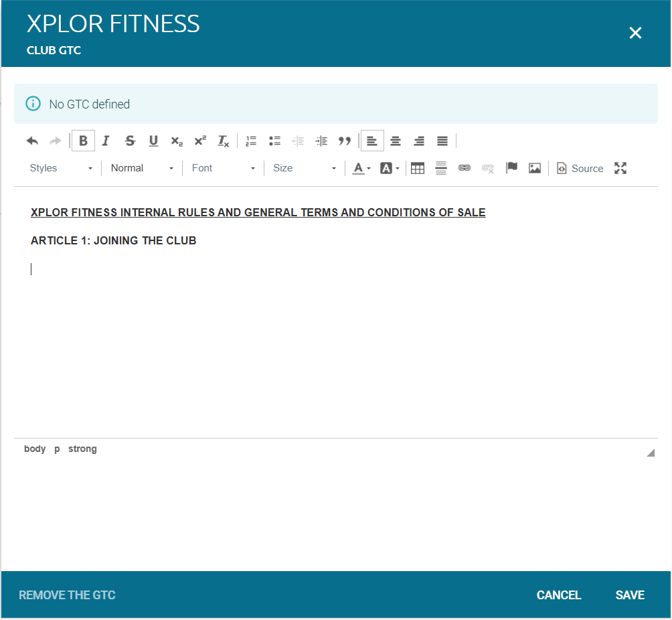Click the Unlink icon

tap(488, 168)
